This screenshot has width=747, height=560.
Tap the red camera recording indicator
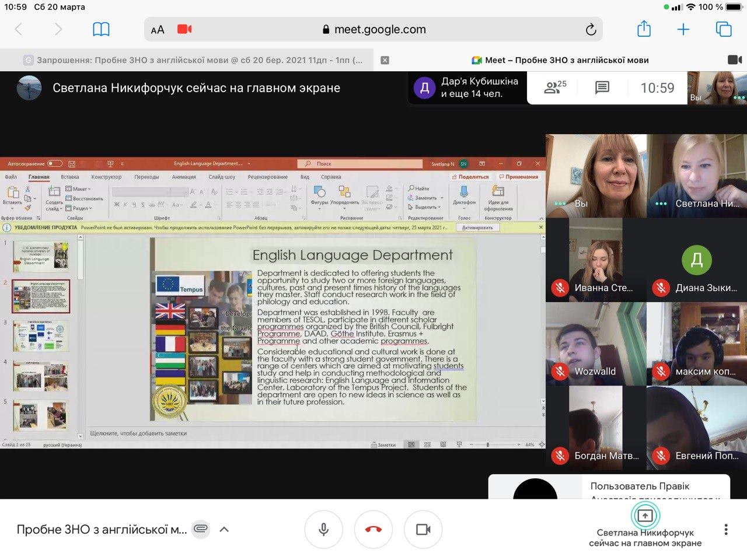coord(184,29)
